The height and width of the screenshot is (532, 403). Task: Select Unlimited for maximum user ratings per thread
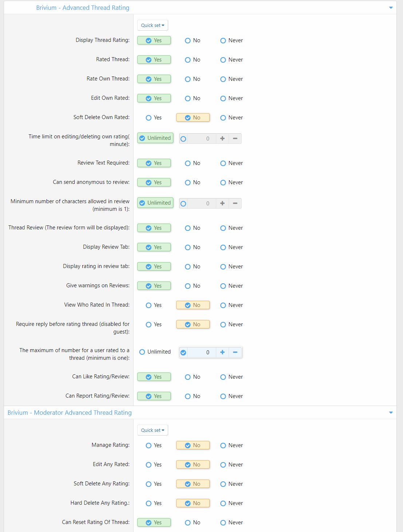(x=155, y=352)
